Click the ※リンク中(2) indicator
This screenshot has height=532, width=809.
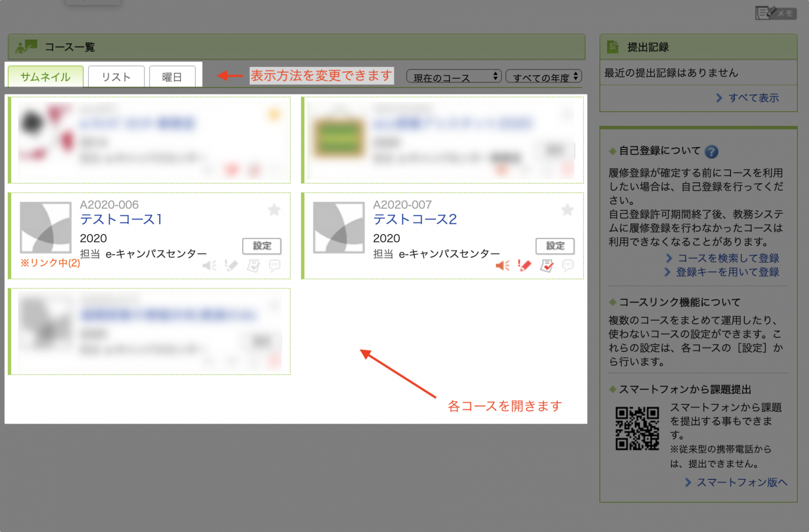(49, 262)
